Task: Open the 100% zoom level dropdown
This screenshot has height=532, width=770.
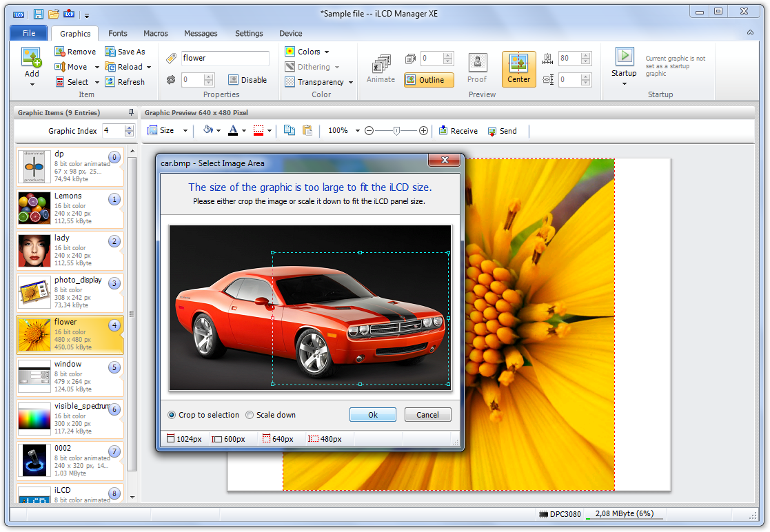Action: (357, 131)
